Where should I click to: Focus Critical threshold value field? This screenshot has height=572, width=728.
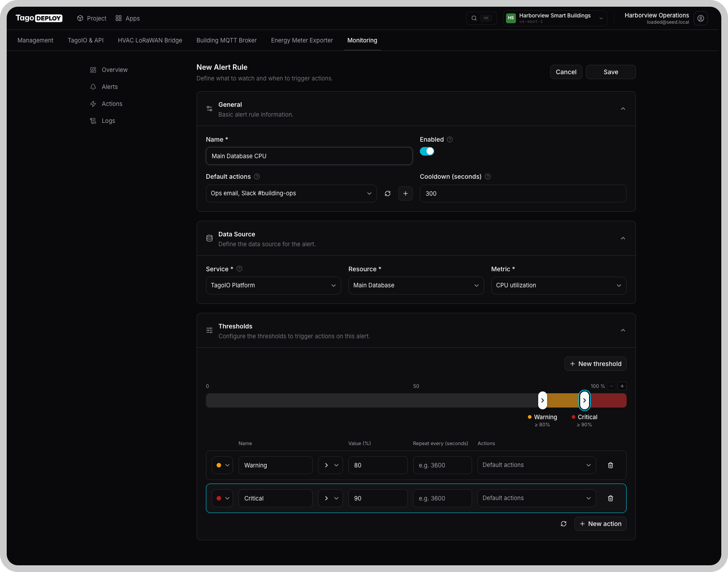tap(378, 498)
